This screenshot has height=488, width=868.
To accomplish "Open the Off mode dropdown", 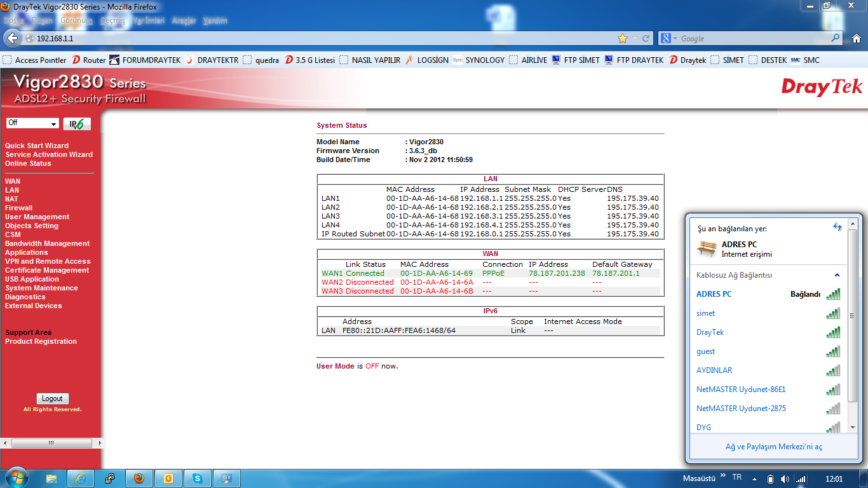I will click(32, 123).
